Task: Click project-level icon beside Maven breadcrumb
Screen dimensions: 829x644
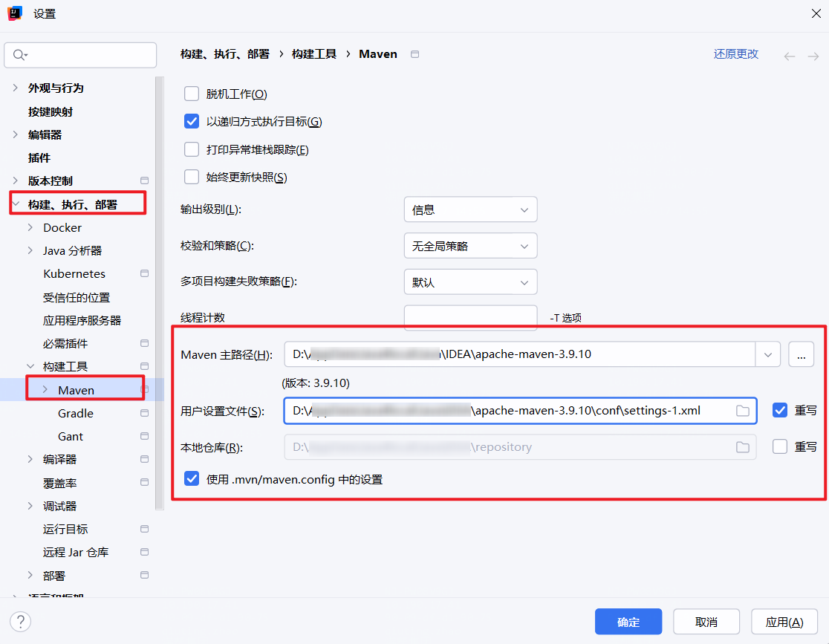Action: click(x=415, y=54)
